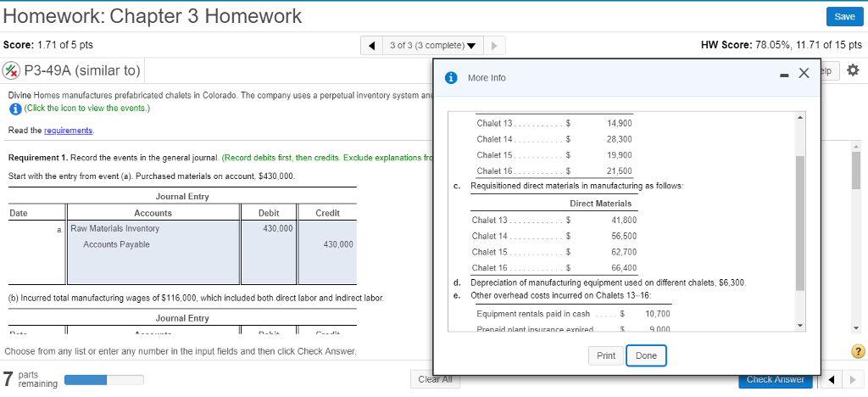The image size is (868, 397).
Task: Select the Chalet 16 value 66,400
Action: (624, 268)
